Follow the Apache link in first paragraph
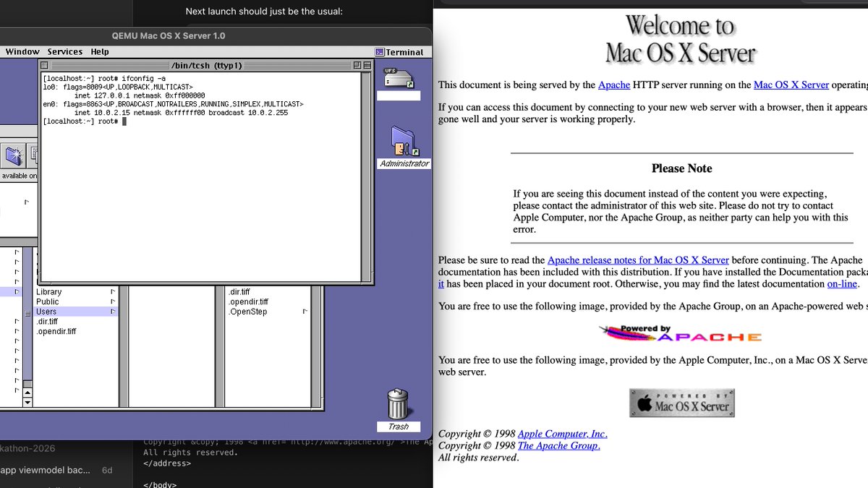868x488 pixels. click(x=614, y=85)
